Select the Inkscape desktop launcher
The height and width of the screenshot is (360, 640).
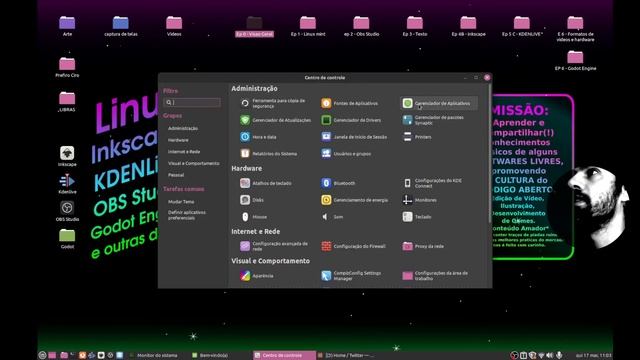point(67,156)
